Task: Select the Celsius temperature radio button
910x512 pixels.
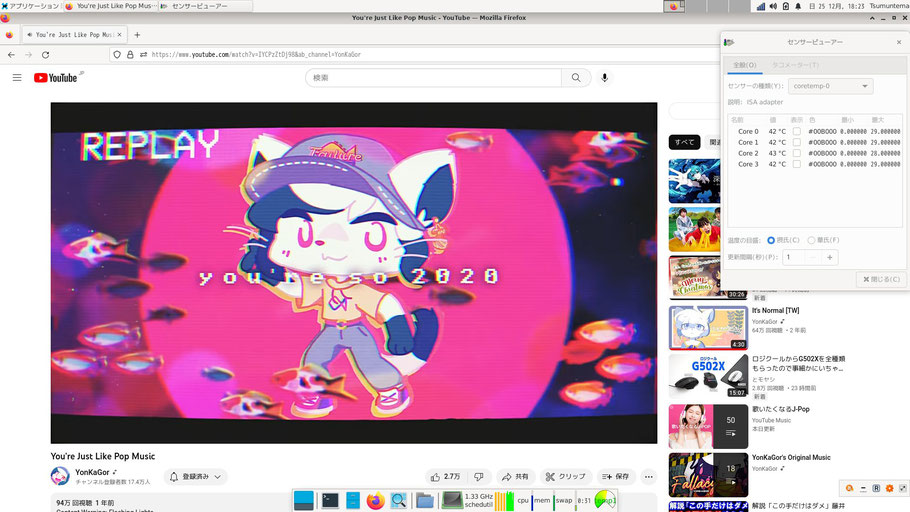Action: (771, 240)
